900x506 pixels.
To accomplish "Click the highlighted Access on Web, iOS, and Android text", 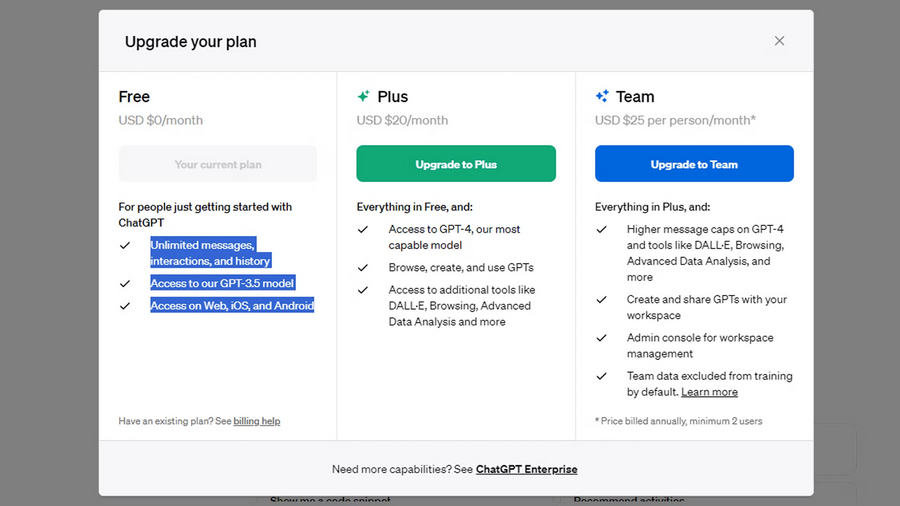I will click(x=232, y=305).
